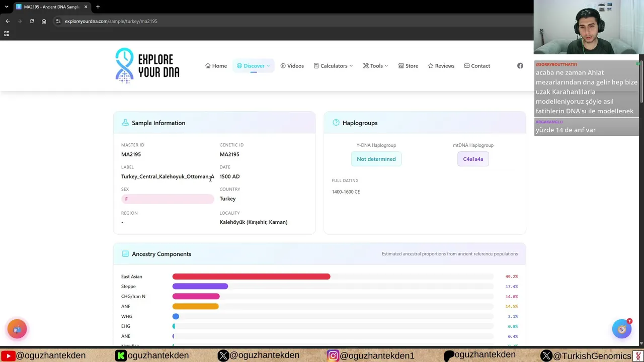Click the SORRYBOUTTHAT31 chat message
The width and height of the screenshot is (644, 362).
[586, 89]
